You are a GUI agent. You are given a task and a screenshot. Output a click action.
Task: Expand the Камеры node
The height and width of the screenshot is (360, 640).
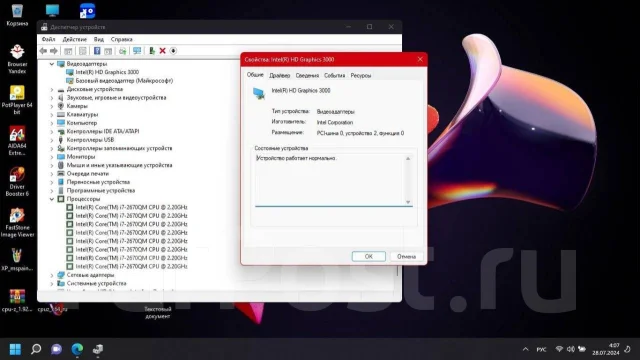(52, 106)
